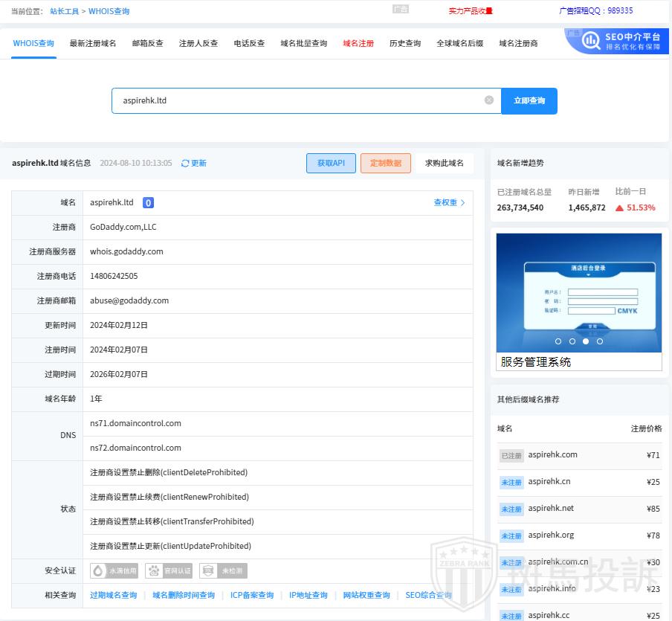Open the 域名注册 tab
Viewport: 672px width, 621px height.
pos(358,44)
